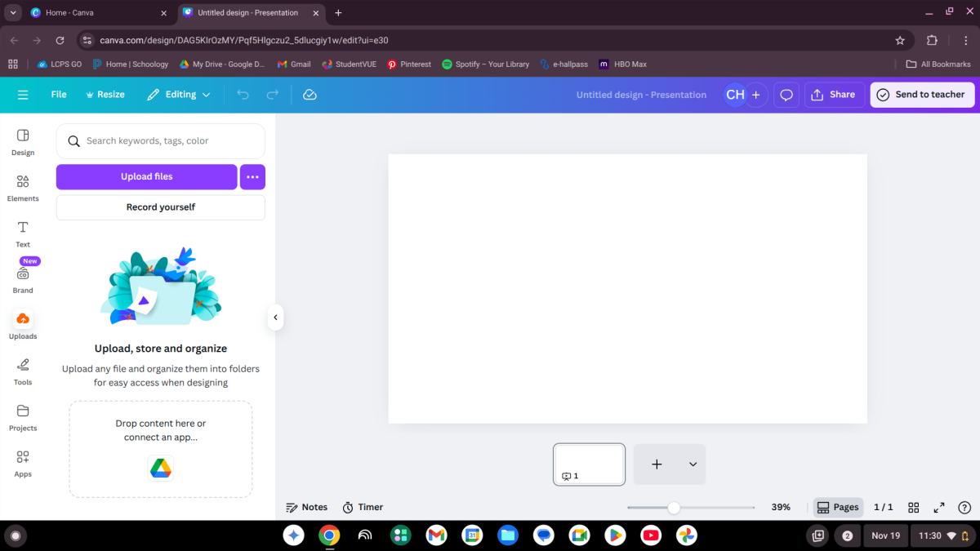Open the Gmail bookmark
Screen dimensions: 980x551
pyautogui.click(x=294, y=64)
